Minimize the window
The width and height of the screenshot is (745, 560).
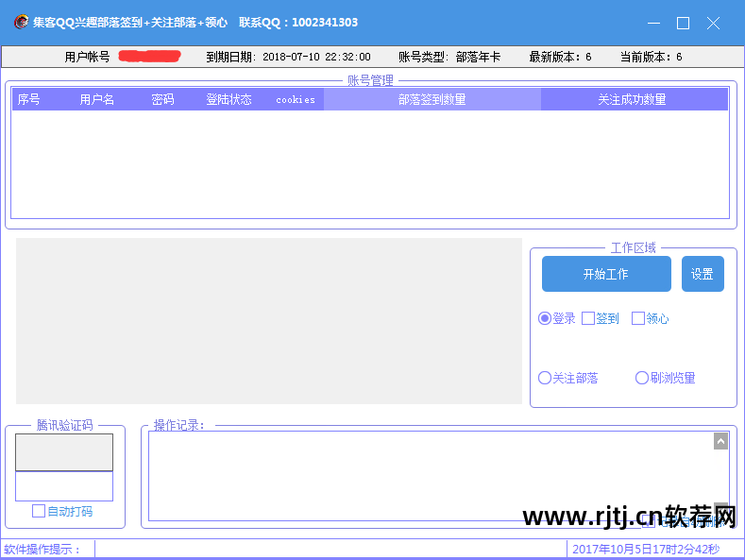(x=653, y=23)
